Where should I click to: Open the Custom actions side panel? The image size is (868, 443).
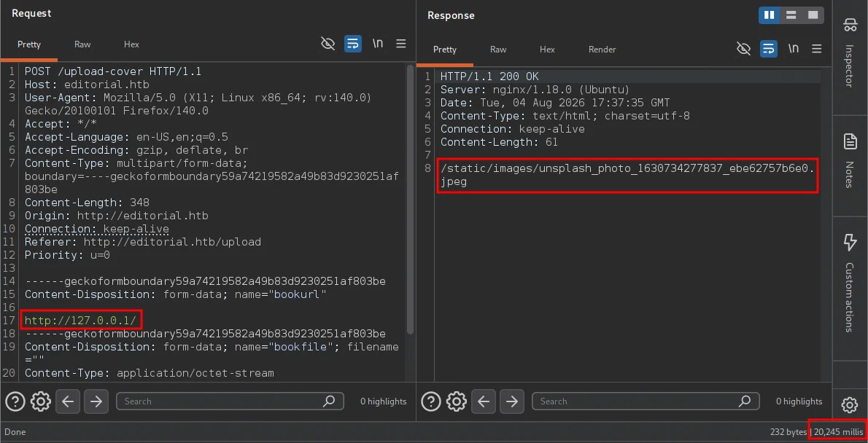click(x=849, y=283)
